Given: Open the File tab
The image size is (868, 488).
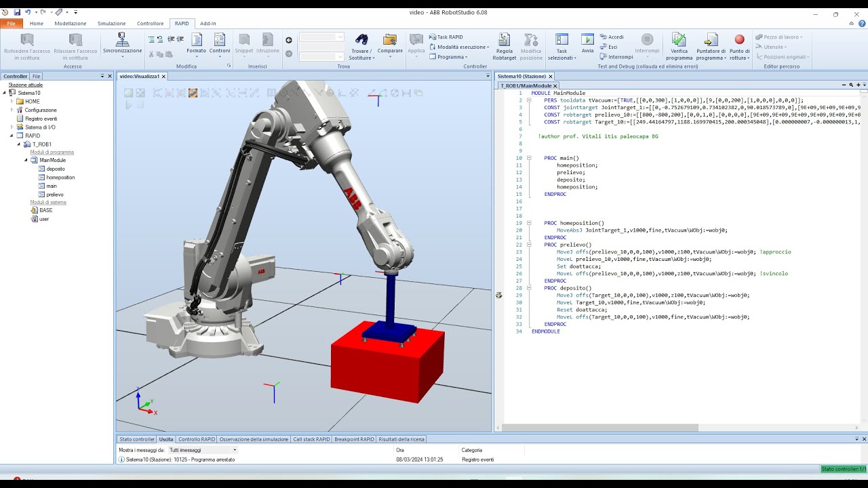Looking at the screenshot, I should 12,23.
